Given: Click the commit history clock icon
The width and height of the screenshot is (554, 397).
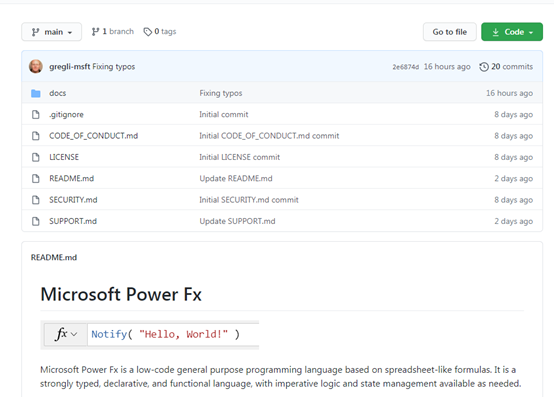Looking at the screenshot, I should pos(484,67).
